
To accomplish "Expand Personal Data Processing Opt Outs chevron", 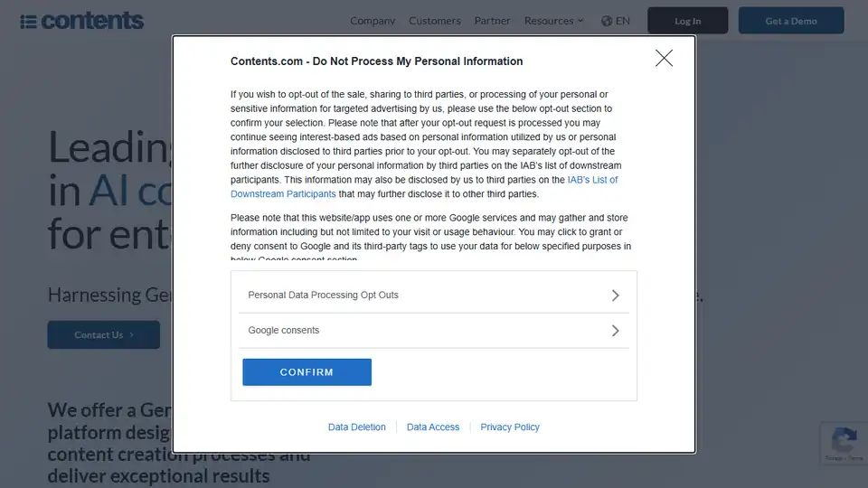I will (615, 296).
